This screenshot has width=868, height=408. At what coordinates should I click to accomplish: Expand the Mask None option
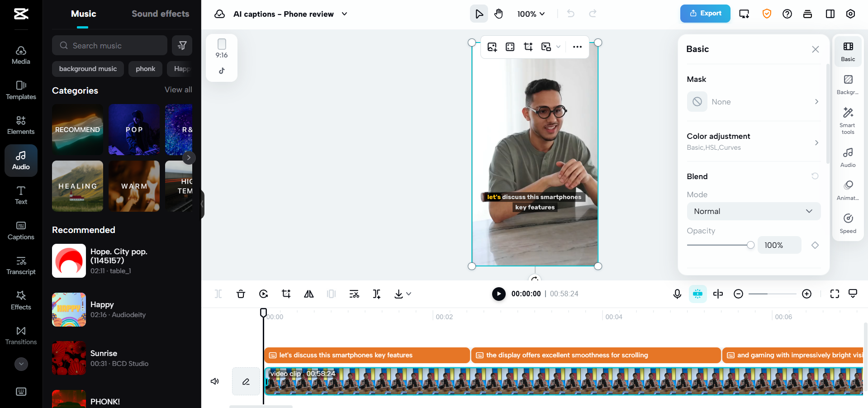click(x=753, y=102)
